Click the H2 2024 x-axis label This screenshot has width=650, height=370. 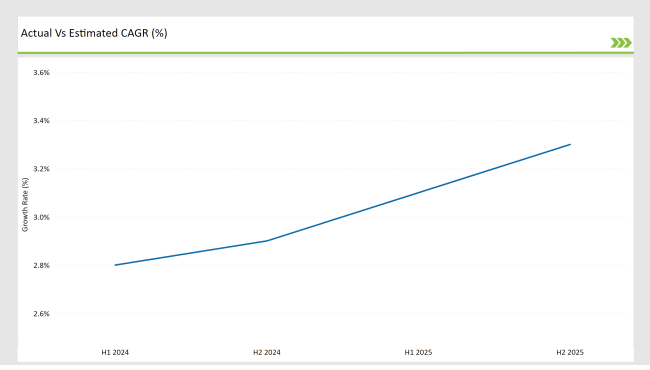coord(267,353)
